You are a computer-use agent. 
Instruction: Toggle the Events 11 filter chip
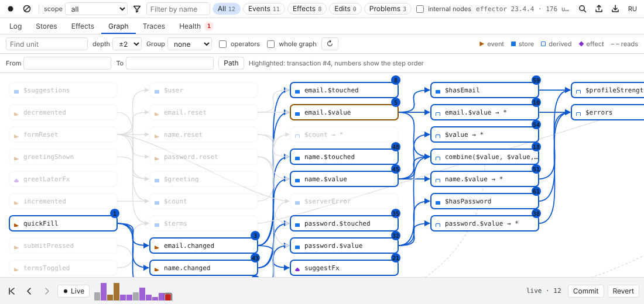click(264, 9)
